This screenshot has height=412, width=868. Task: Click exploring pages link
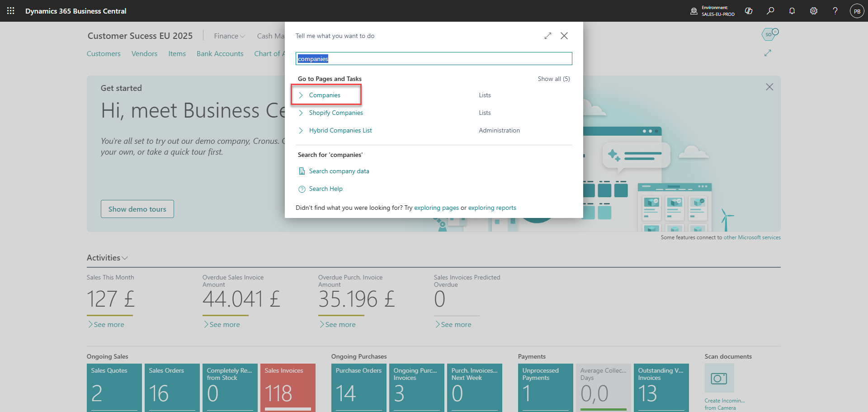point(436,208)
